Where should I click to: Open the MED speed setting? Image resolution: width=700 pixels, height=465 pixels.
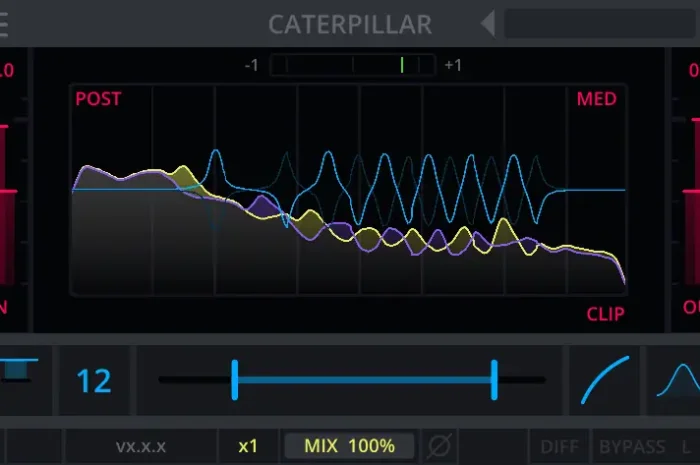(x=596, y=99)
